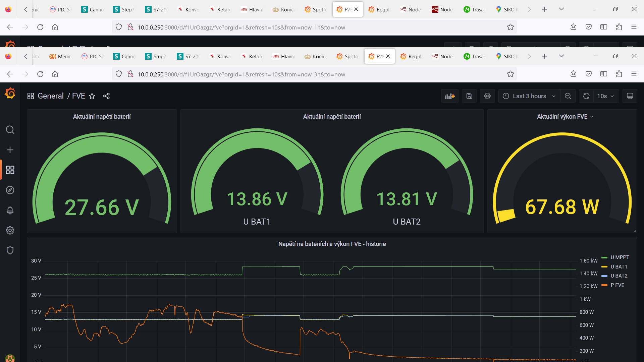Save the dashboard with disk icon
This screenshot has width=644, height=362.
click(x=469, y=96)
